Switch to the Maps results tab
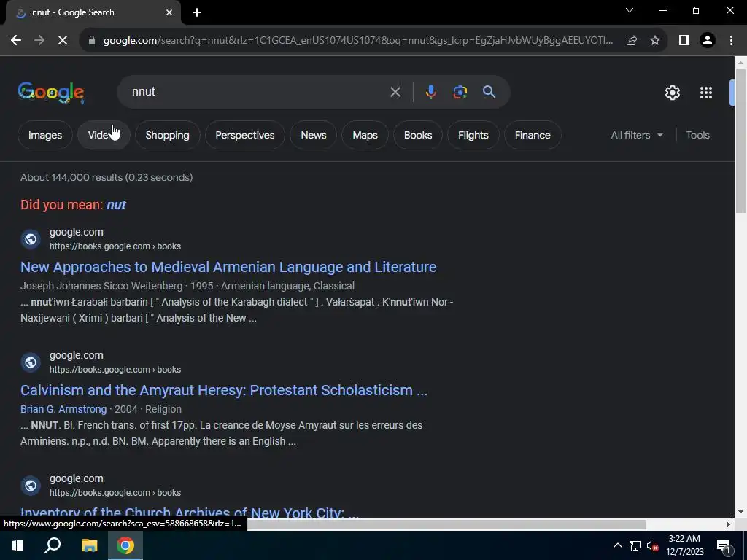Screen dimensions: 747x560 point(365,135)
